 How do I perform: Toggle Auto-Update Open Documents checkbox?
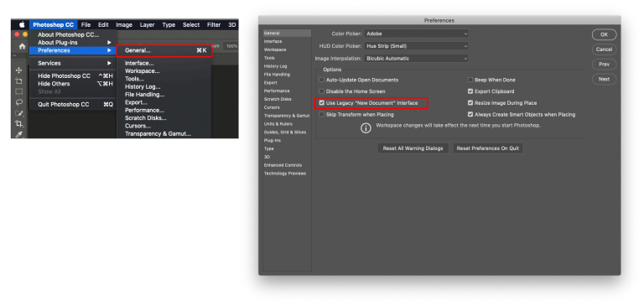(322, 80)
